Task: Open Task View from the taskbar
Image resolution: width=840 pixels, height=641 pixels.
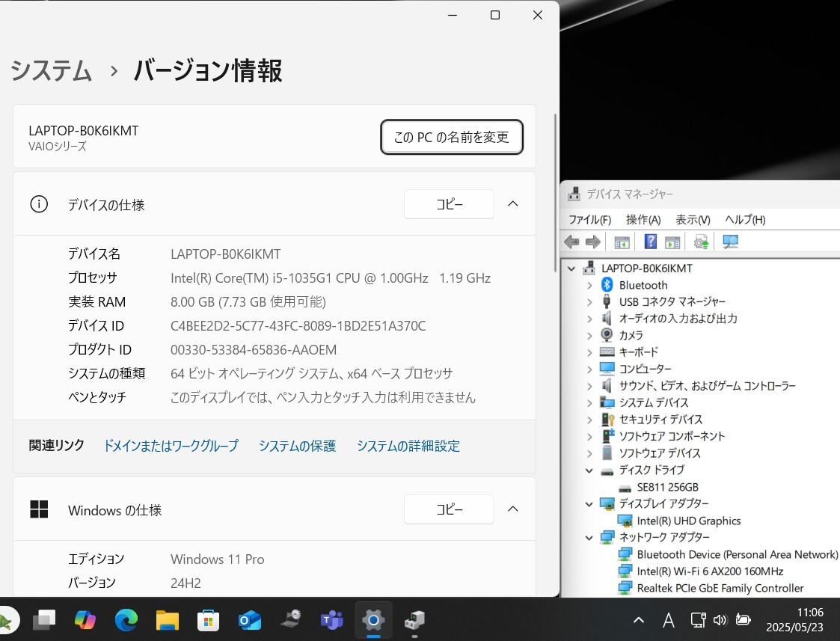Action: 44,620
